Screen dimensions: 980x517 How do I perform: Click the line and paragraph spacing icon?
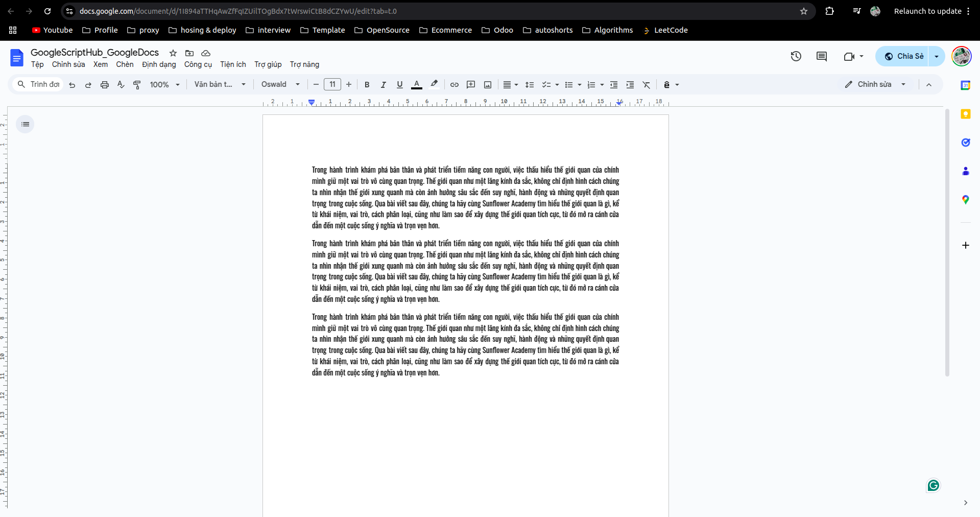[x=530, y=85]
